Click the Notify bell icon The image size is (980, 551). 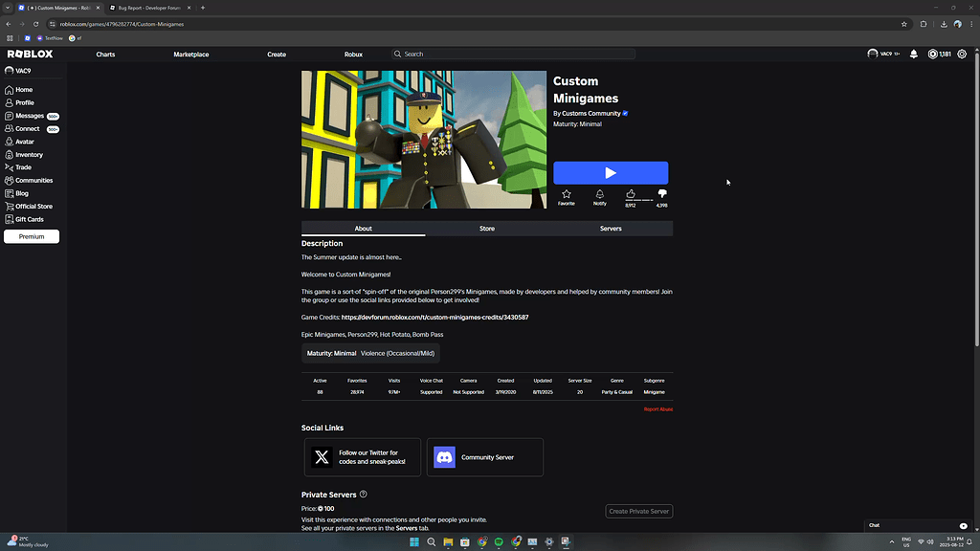pyautogui.click(x=600, y=194)
